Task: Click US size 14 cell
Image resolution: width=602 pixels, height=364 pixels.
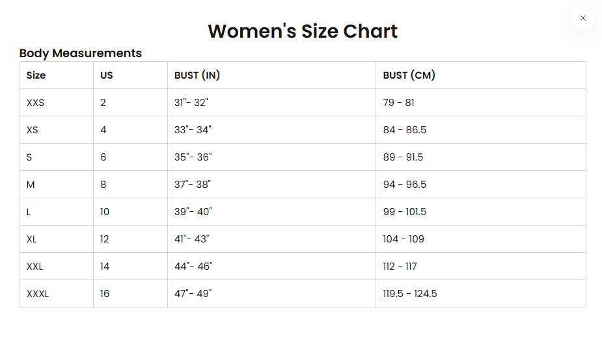Action: pyautogui.click(x=105, y=266)
